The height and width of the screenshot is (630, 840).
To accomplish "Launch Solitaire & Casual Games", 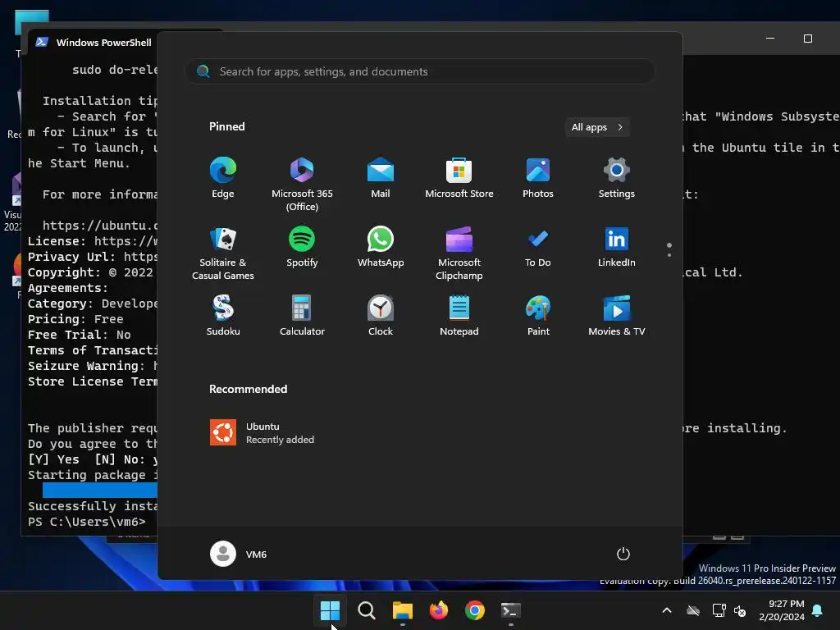I will pos(223,253).
